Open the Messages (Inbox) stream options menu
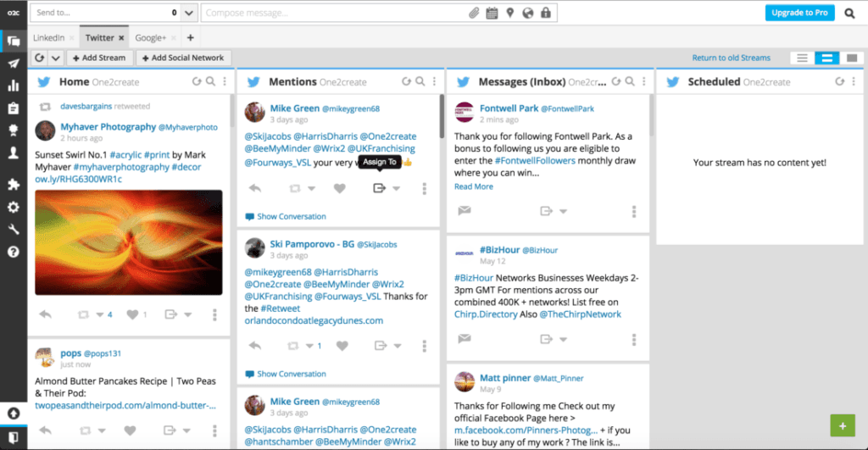The image size is (868, 450). point(644,81)
